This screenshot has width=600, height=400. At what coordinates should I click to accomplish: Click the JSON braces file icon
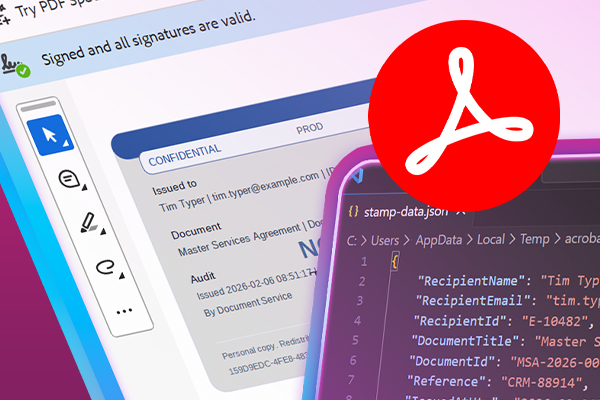(x=354, y=211)
